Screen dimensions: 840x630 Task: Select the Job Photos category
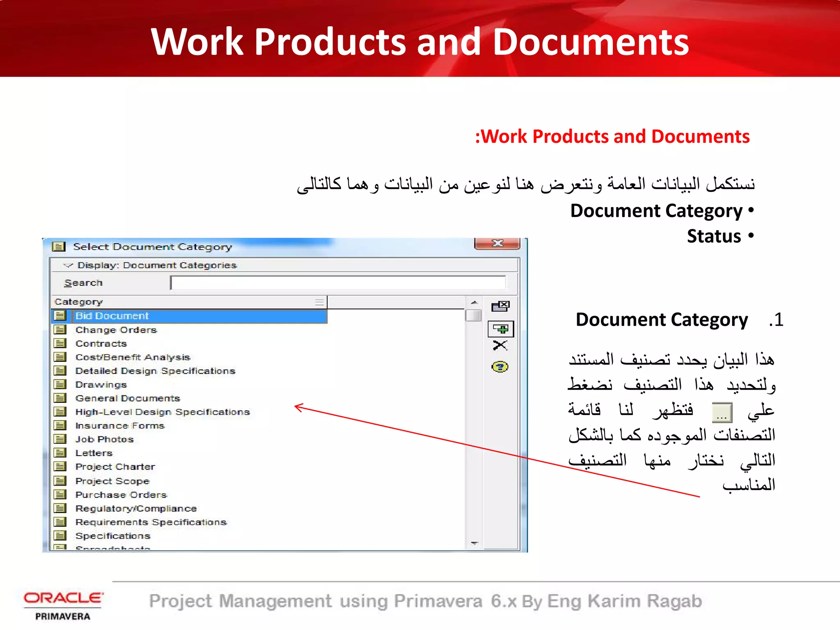[105, 439]
